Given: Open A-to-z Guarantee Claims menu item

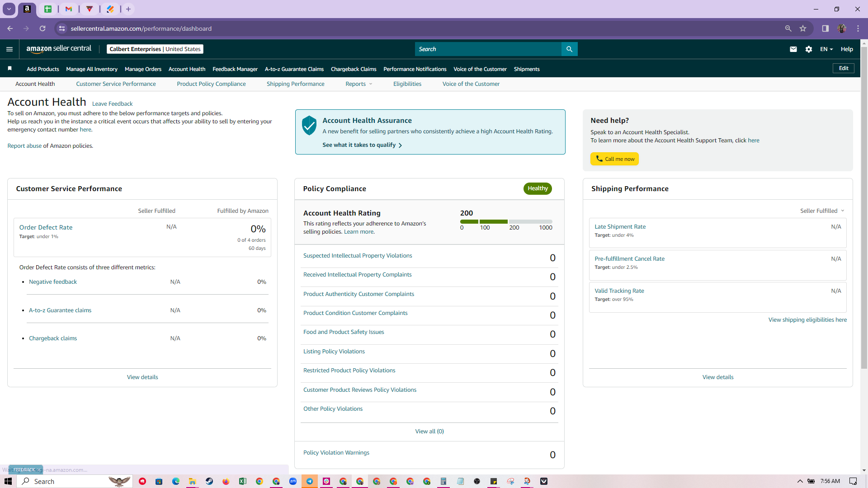Looking at the screenshot, I should click(x=294, y=69).
